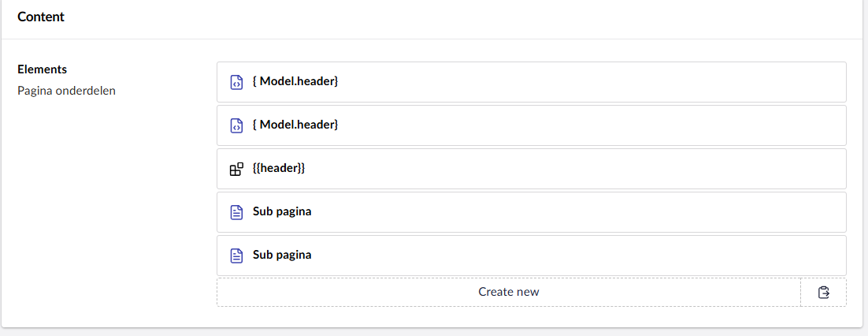Click empty area of bottom Sub pagina row
The width and height of the screenshot is (868, 336).
[578, 255]
